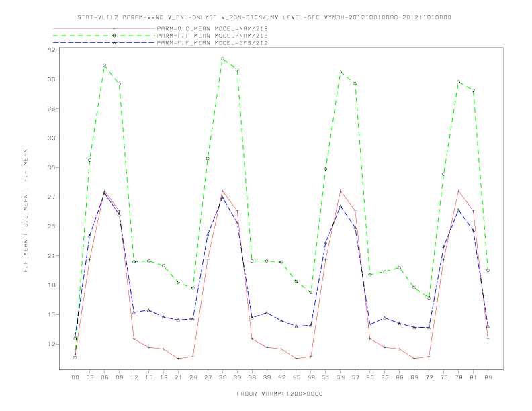Click green NAM circle marker at forecast hour 78
532x411 pixels.
pyautogui.click(x=458, y=82)
